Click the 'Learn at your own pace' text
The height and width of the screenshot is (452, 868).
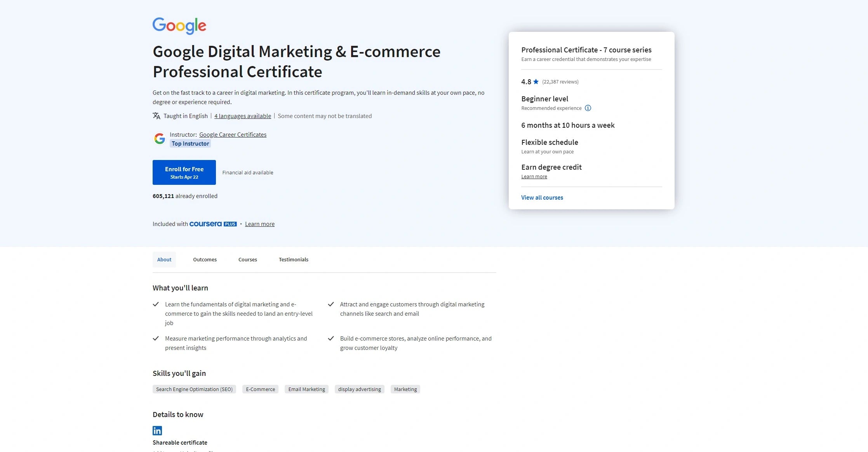click(x=547, y=152)
